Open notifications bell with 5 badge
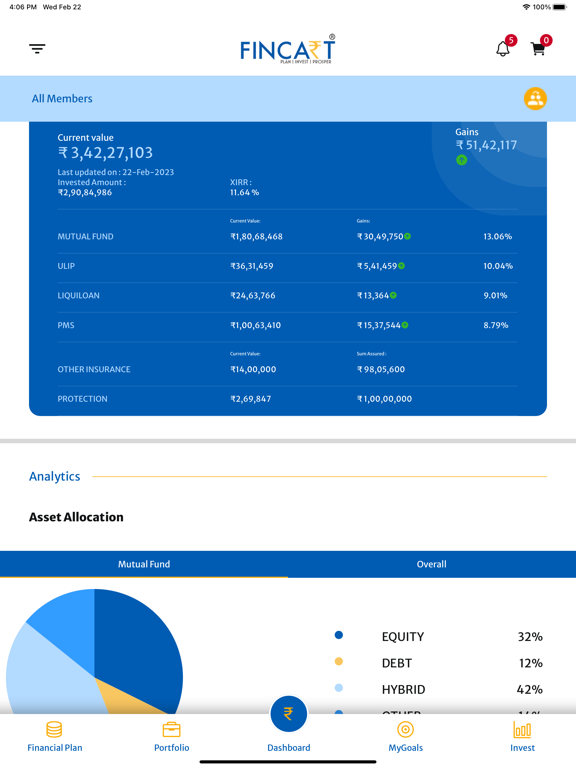Screen dimensions: 576x768 (x=504, y=47)
